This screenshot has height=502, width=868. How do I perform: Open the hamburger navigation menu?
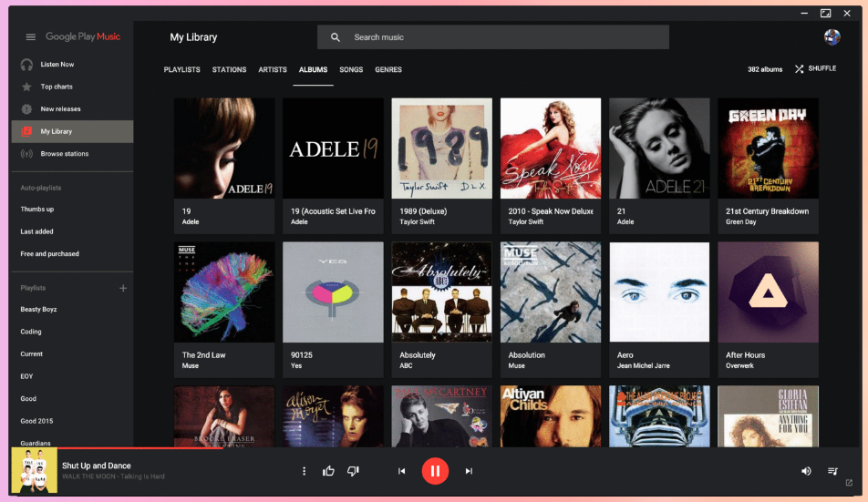click(30, 37)
